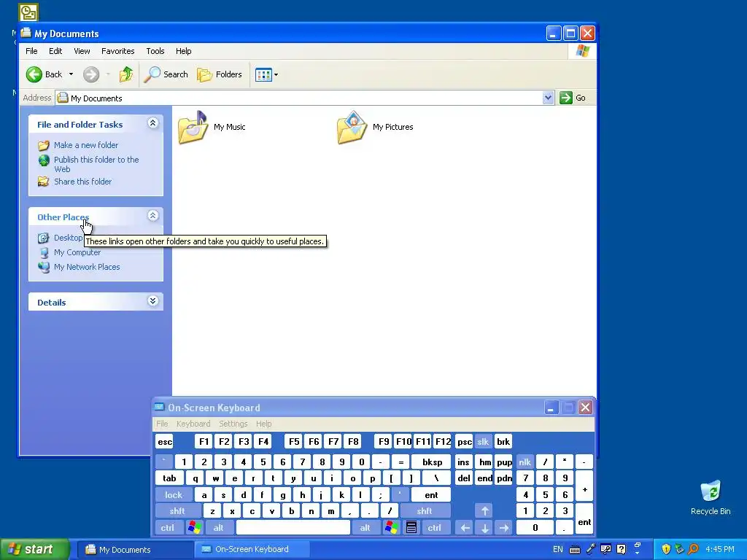Click the Up folder icon in toolbar
The height and width of the screenshot is (560, 747).
click(x=125, y=74)
